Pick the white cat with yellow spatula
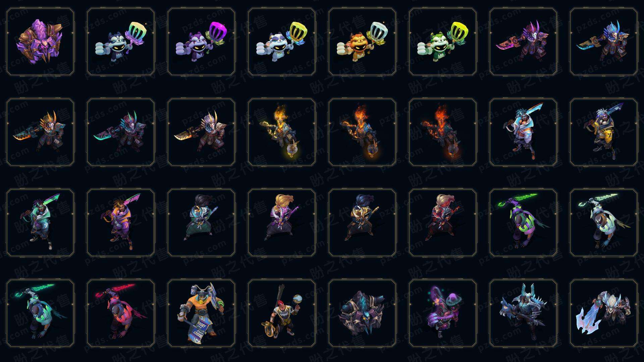Image resolution: width=644 pixels, height=362 pixels. tap(282, 42)
